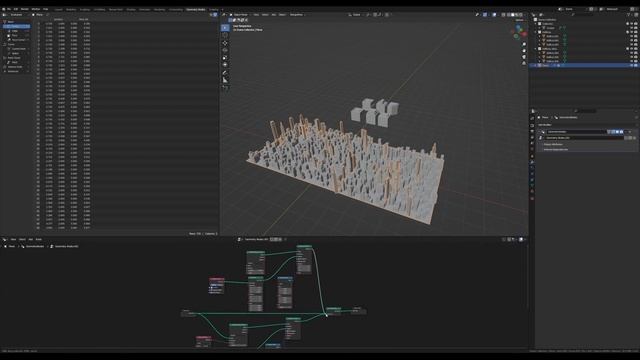Toggle modifier show in viewport icon
This screenshot has width=640, height=360.
tap(617, 132)
